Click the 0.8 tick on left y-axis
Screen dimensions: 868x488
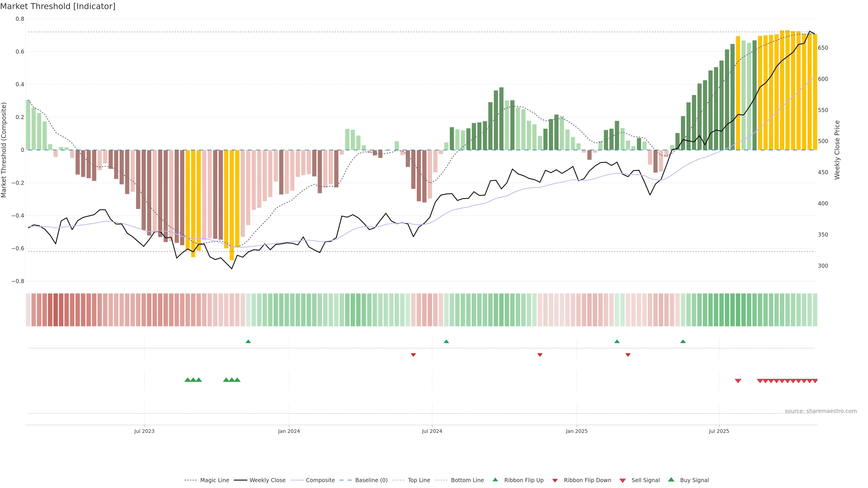[x=20, y=19]
